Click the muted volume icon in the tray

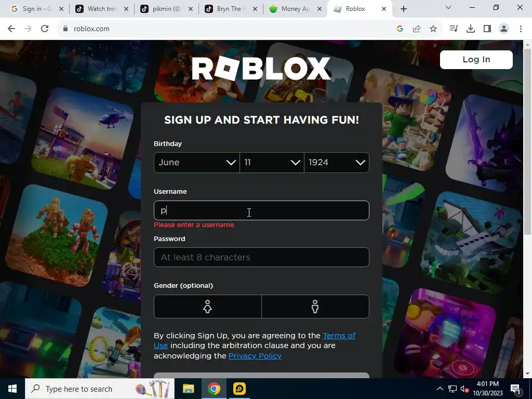click(x=464, y=389)
